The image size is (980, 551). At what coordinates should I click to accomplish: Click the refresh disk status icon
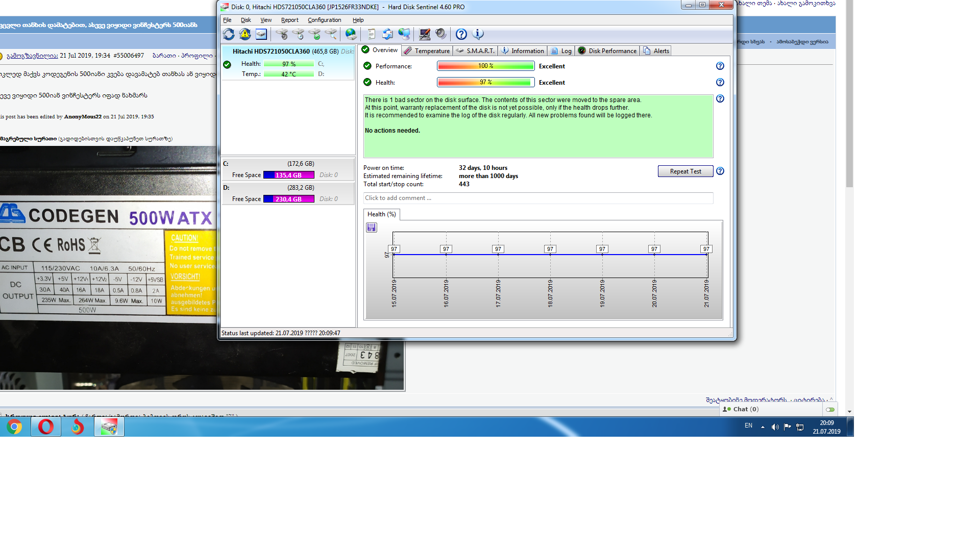tap(229, 34)
